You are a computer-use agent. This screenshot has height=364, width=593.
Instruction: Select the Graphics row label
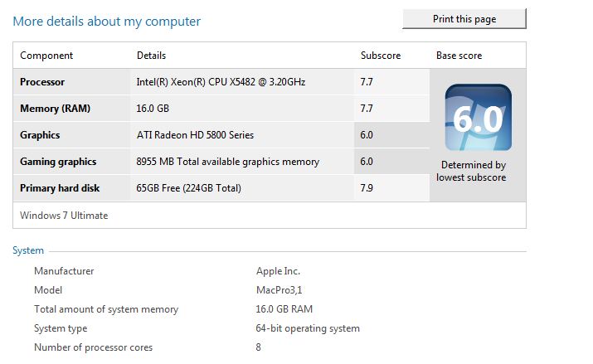[x=40, y=135]
